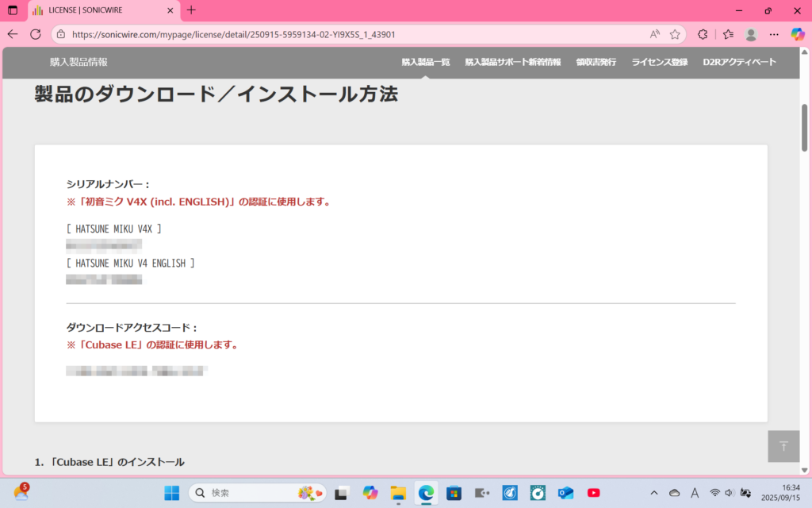
Task: Click the browser back arrow
Action: point(13,34)
